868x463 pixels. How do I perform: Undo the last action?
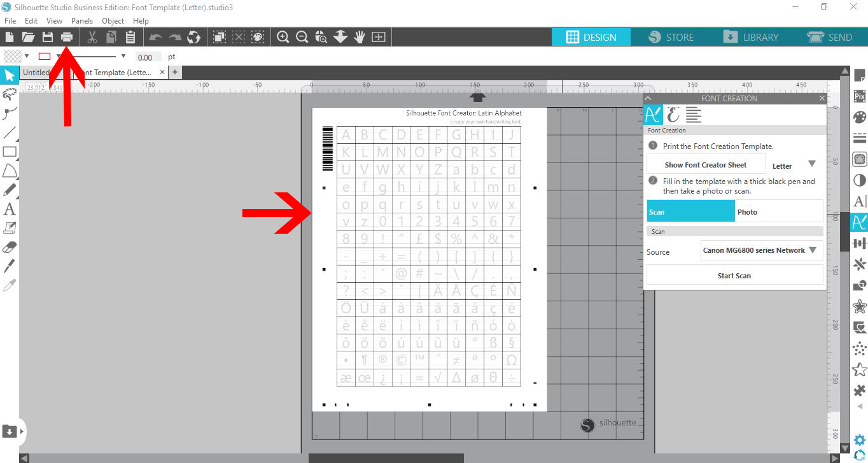click(156, 37)
